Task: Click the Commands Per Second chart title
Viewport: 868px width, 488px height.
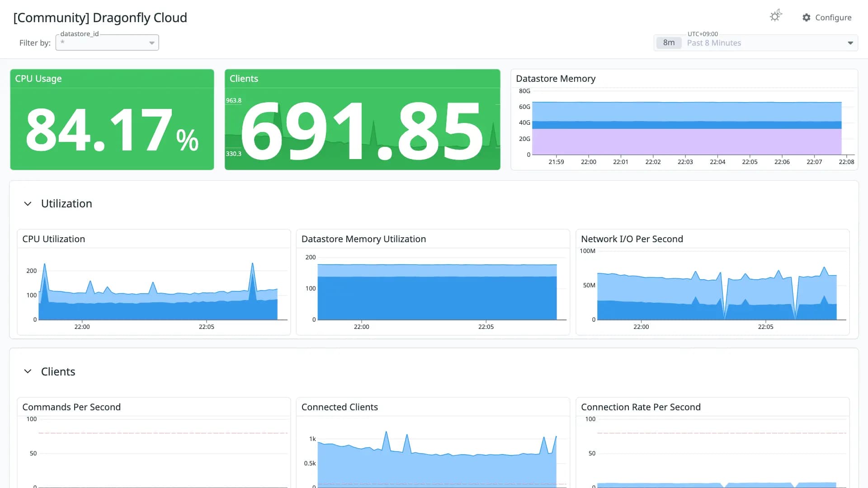Action: click(71, 407)
